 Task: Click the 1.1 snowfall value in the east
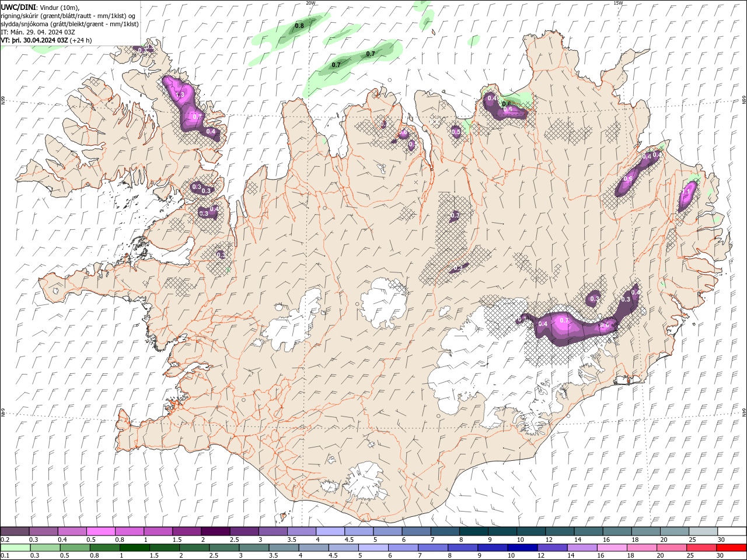(x=686, y=192)
